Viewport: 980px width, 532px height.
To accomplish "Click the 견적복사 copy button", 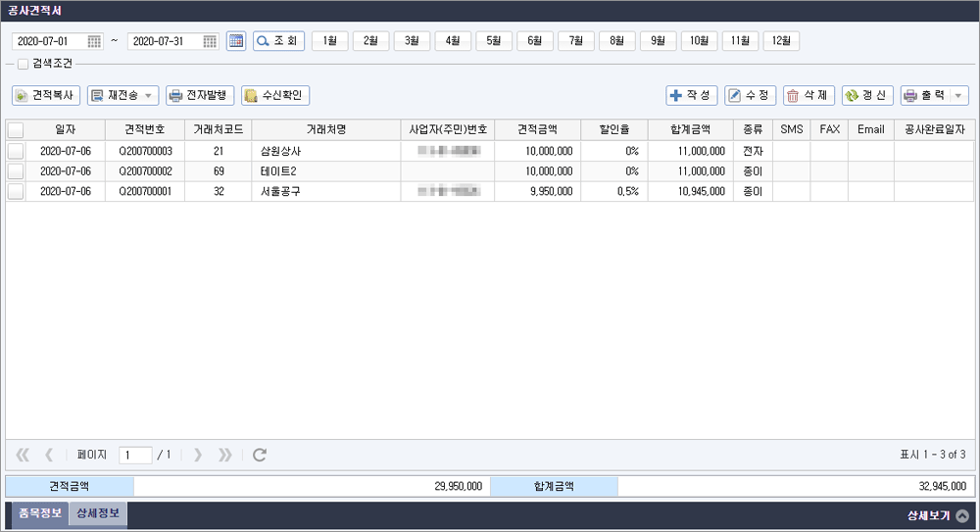I will 46,96.
